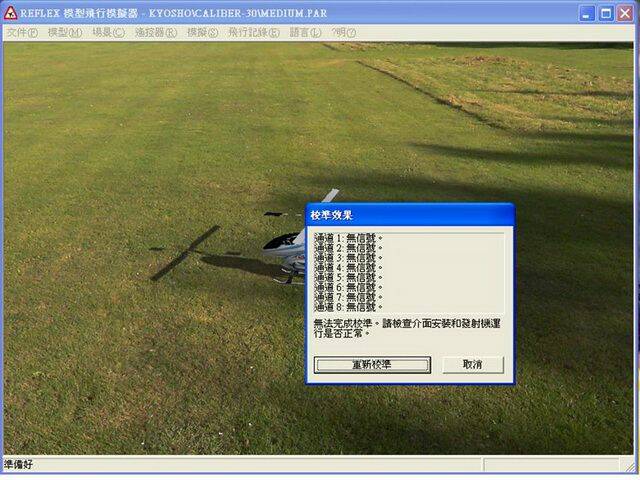Open the 飛行記錄(E) menu
Screen dimensions: 640x480
click(x=254, y=33)
